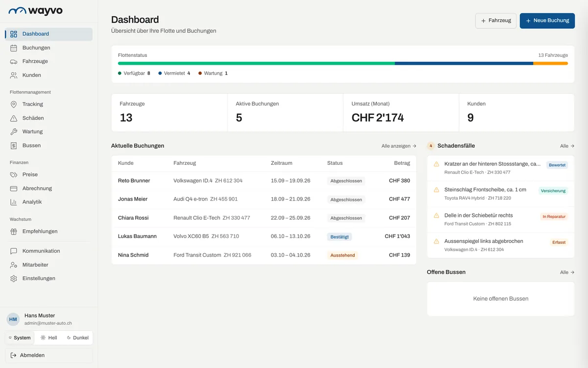Viewport: 588px width, 368px height.
Task: Click the green Verfügbar segment of fleet bar
Action: (256, 63)
